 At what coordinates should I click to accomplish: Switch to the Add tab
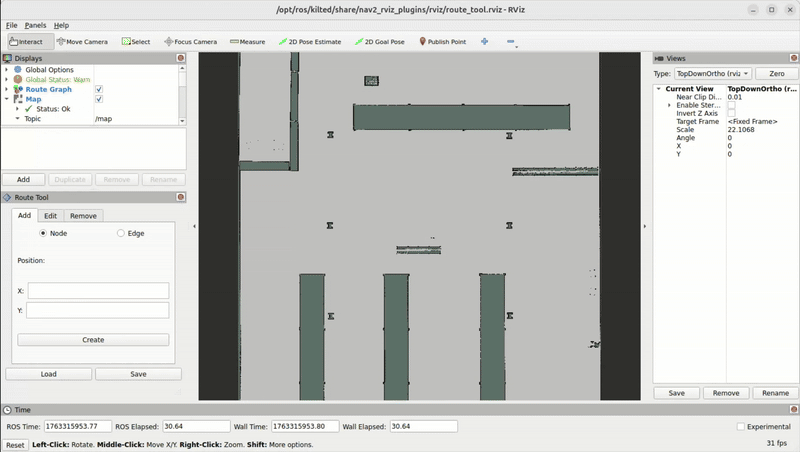(x=24, y=215)
